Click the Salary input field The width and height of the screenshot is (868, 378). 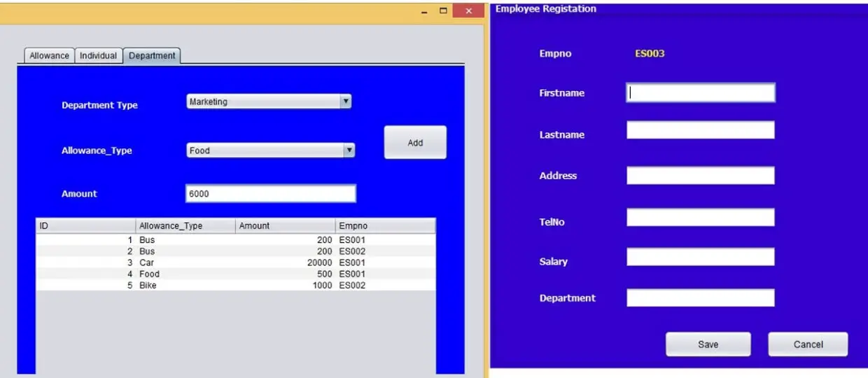700,257
